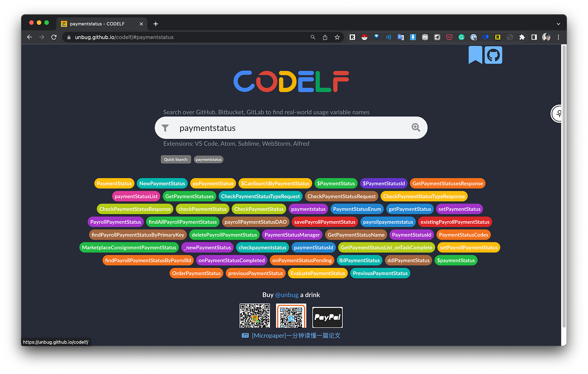Reload the page
This screenshot has width=588, height=374.
click(x=54, y=37)
